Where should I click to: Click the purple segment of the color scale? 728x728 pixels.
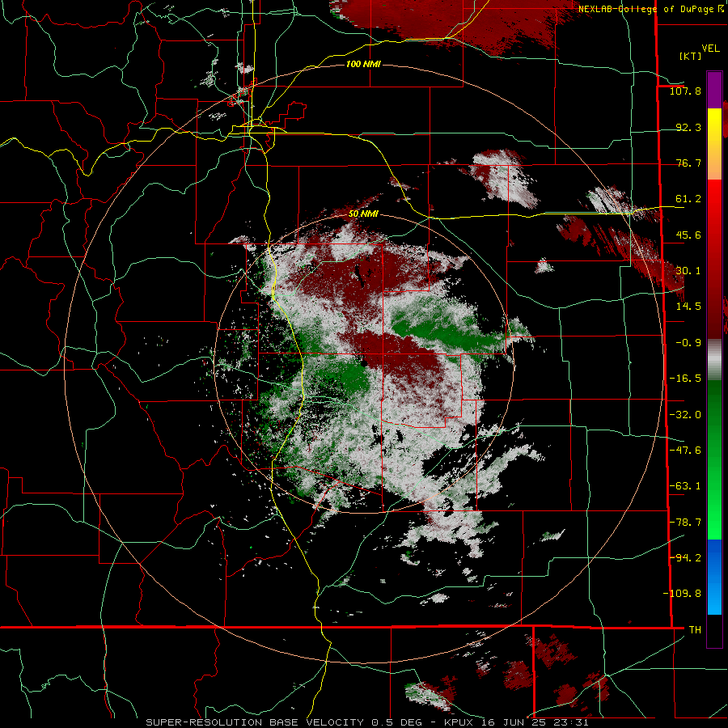coord(714,90)
